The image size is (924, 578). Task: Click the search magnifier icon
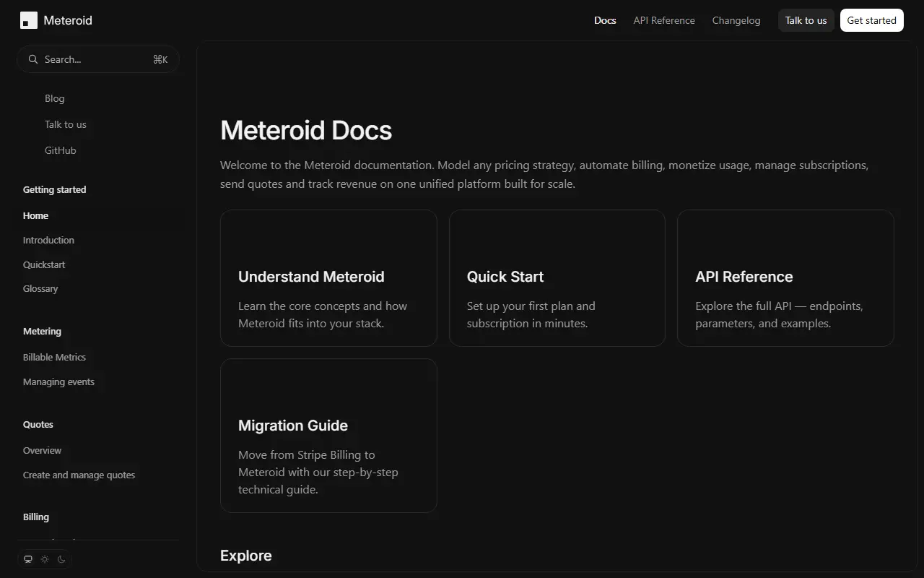pos(33,59)
